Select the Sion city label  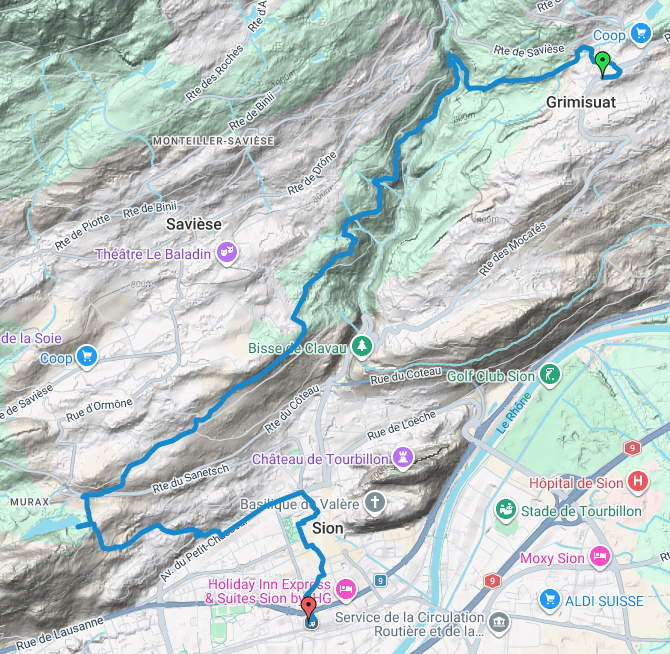click(x=328, y=528)
